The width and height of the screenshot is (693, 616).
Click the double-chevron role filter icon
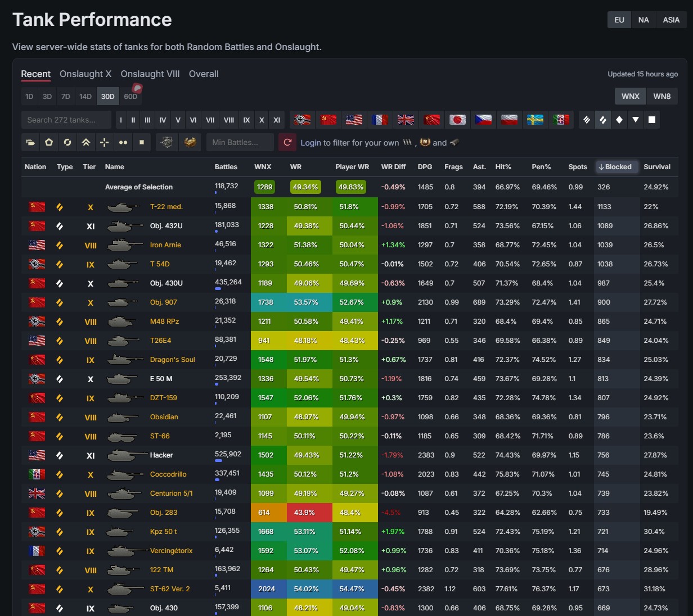point(86,142)
